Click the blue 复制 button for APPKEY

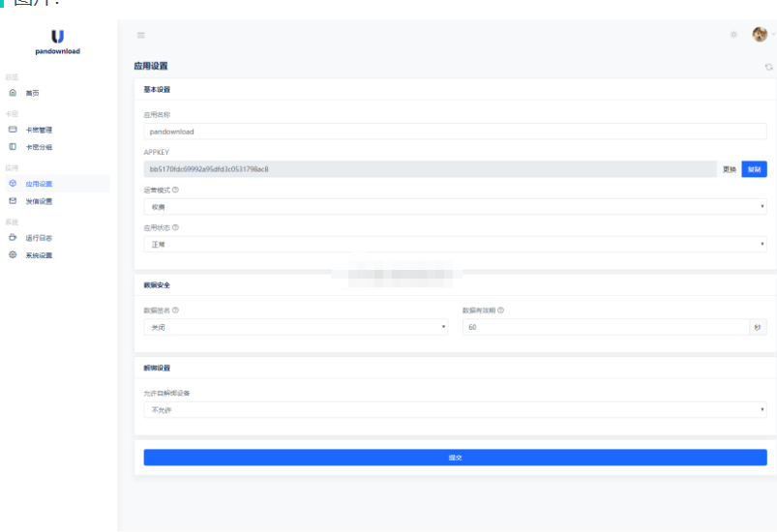(754, 169)
